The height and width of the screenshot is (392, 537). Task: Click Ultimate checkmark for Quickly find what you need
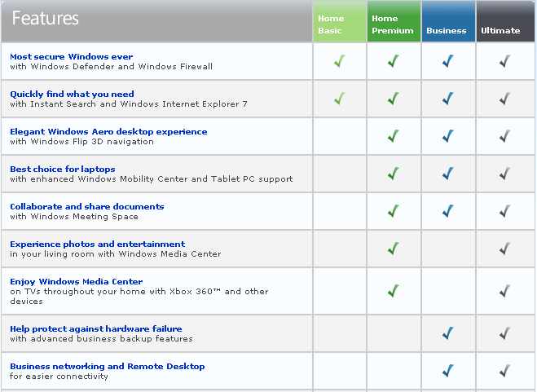point(504,99)
